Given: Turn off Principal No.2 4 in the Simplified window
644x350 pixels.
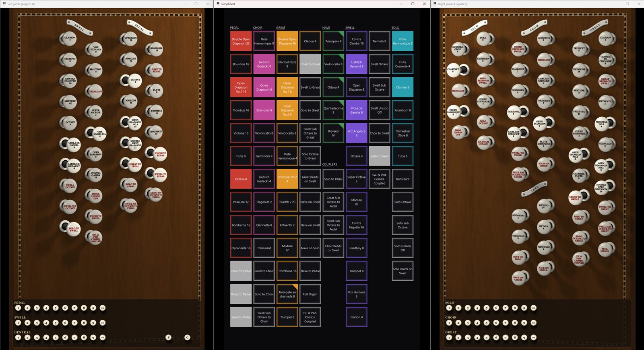Looking at the screenshot, I should point(287,179).
